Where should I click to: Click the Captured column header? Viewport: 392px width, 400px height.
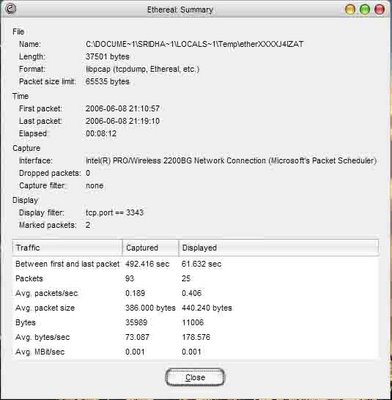[151, 248]
